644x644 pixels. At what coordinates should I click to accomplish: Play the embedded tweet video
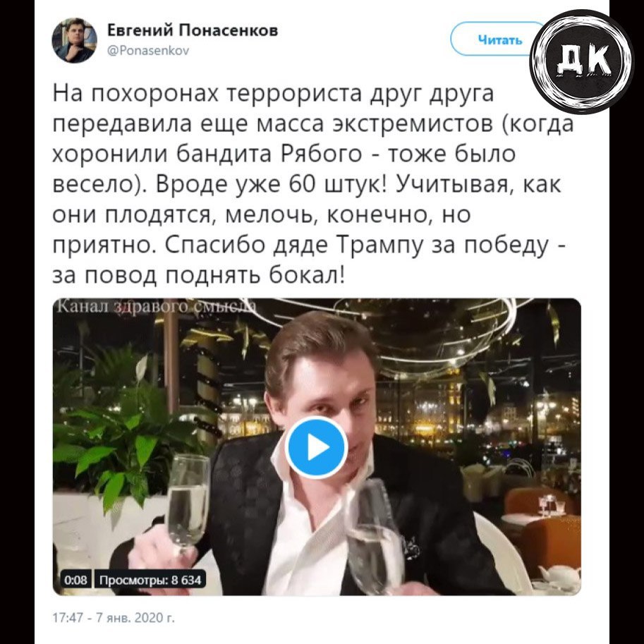point(316,447)
